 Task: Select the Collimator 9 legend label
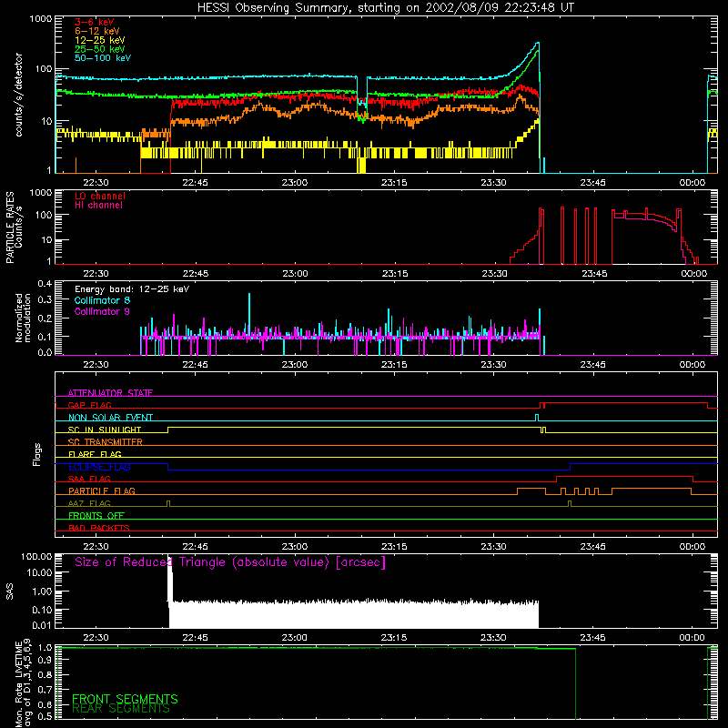click(102, 311)
